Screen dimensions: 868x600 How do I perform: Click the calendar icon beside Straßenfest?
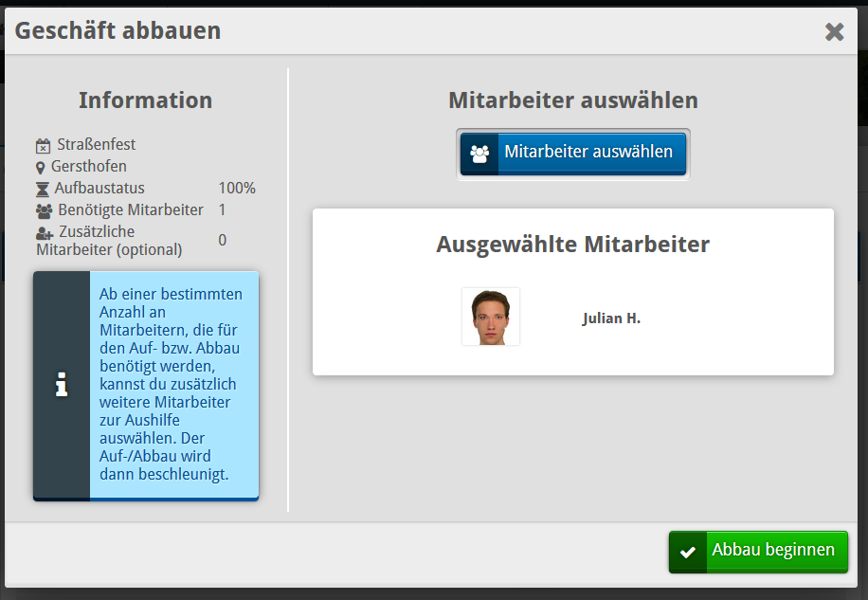(x=43, y=145)
